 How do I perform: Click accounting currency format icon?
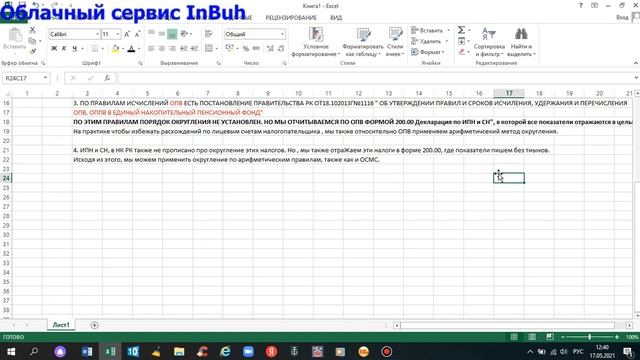point(229,49)
